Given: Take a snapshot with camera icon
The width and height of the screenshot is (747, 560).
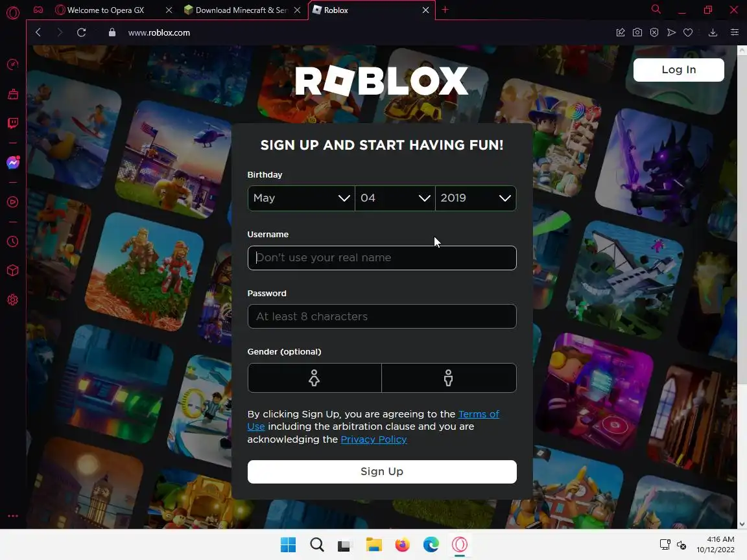Looking at the screenshot, I should click(x=637, y=32).
